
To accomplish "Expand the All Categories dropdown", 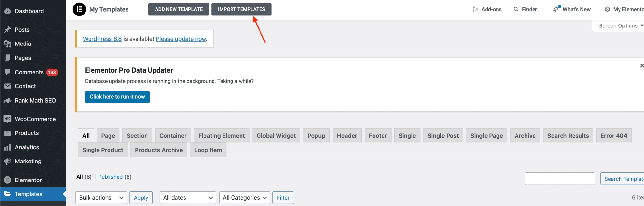I will coord(245,198).
